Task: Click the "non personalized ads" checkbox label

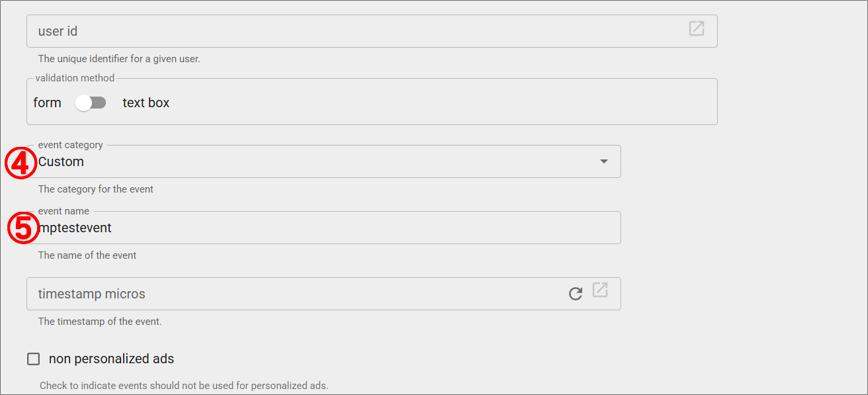Action: [111, 359]
